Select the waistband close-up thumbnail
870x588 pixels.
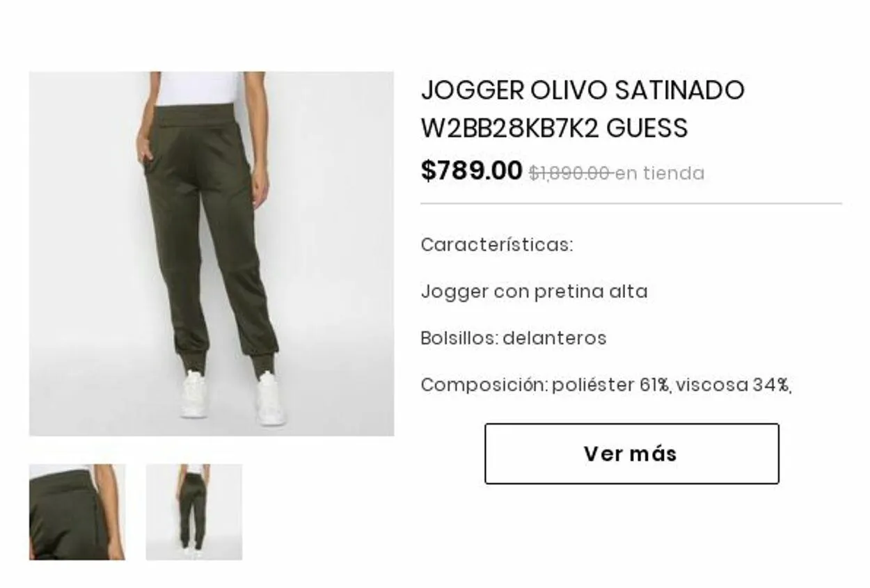coord(77,512)
